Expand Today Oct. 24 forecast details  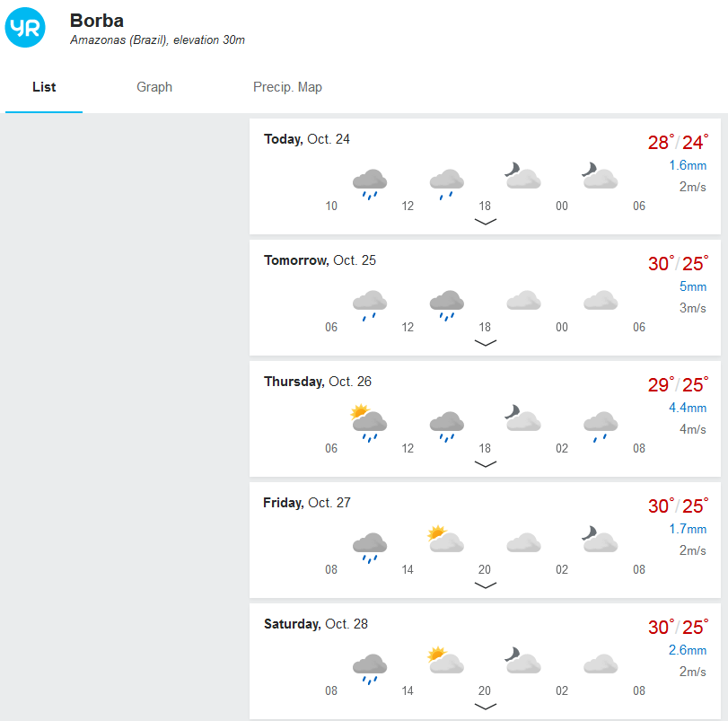485,221
